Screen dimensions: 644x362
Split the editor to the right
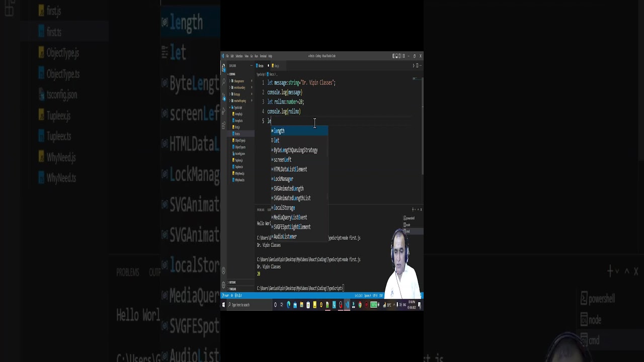[x=417, y=65]
